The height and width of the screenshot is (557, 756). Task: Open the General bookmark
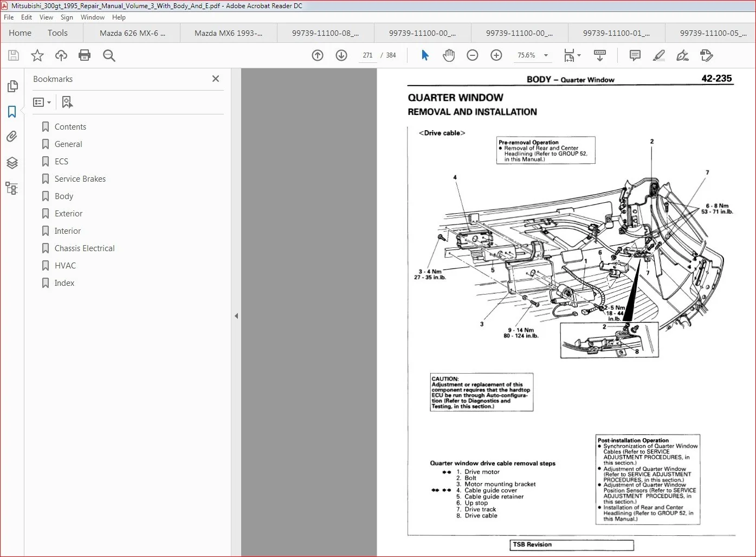coord(68,144)
